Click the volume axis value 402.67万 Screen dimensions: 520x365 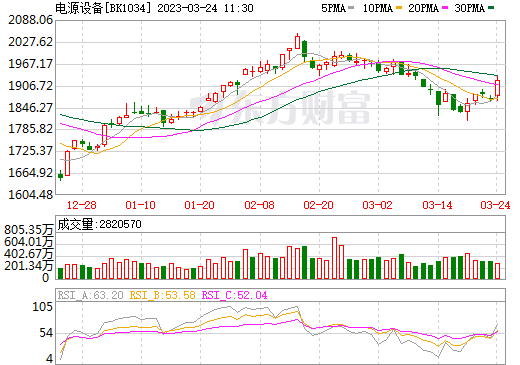coord(29,254)
